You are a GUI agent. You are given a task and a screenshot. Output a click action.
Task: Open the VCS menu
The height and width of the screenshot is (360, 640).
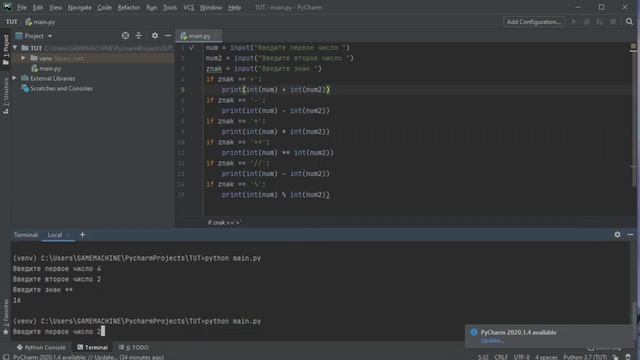(x=189, y=7)
